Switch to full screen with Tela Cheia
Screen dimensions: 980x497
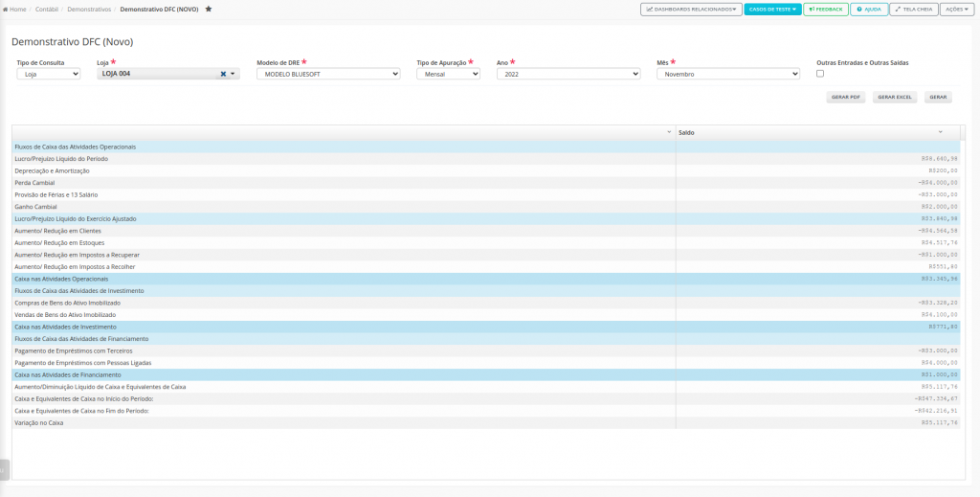[x=913, y=9]
